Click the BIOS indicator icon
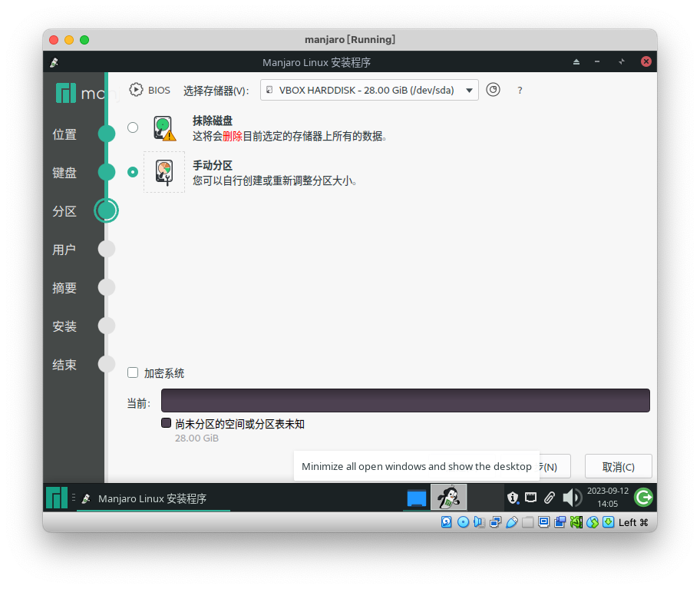Screen dimensions: 700x589 (x=137, y=89)
